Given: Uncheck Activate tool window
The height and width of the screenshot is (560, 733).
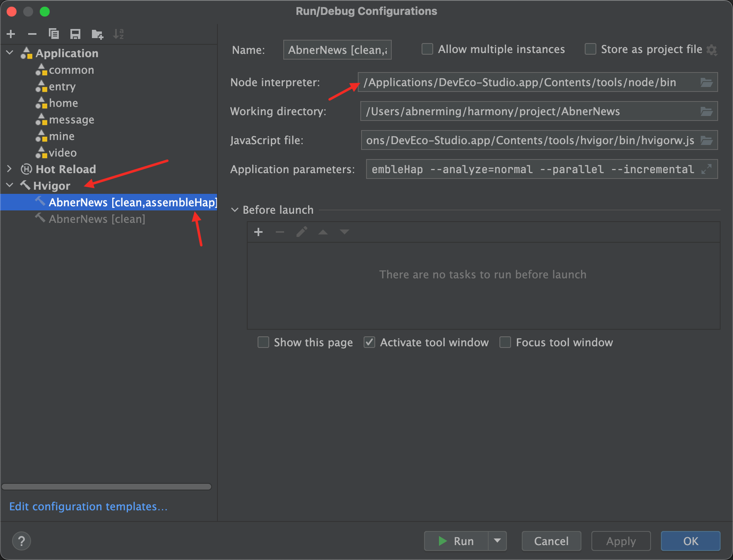Looking at the screenshot, I should pyautogui.click(x=369, y=343).
